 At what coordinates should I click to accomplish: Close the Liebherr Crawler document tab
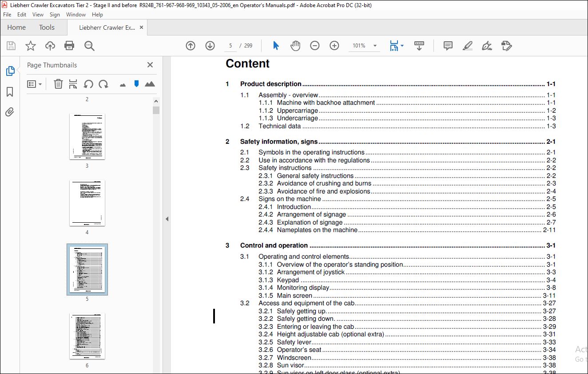pyautogui.click(x=142, y=27)
